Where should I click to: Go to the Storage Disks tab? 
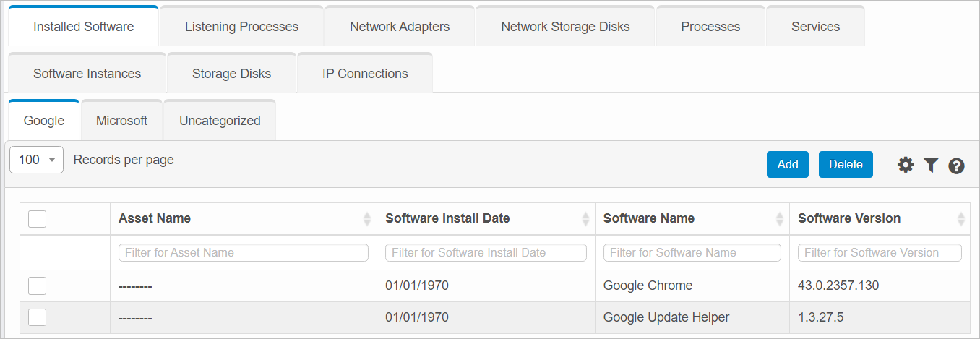tap(231, 74)
